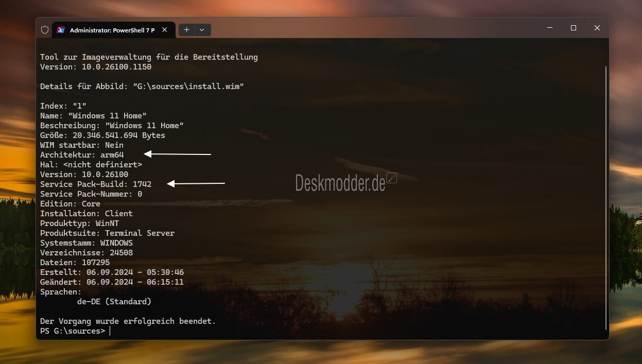642x364 pixels.
Task: Click the line "Version: 10.0.26100.1150"
Action: (96, 67)
